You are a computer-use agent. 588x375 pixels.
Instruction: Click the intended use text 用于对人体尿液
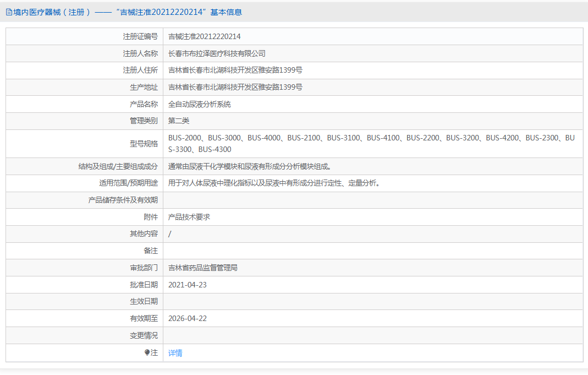point(274,183)
